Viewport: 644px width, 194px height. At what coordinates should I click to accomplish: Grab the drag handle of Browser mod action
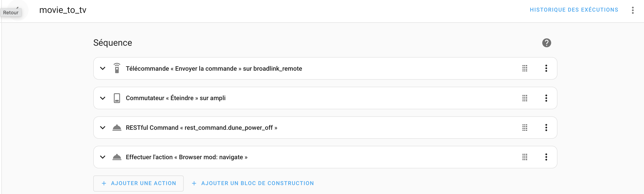(x=525, y=157)
